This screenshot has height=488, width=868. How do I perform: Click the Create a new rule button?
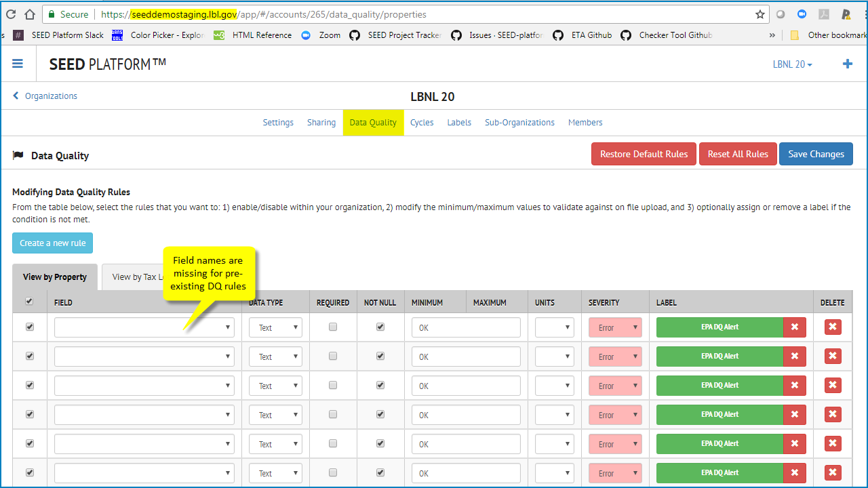click(x=52, y=243)
